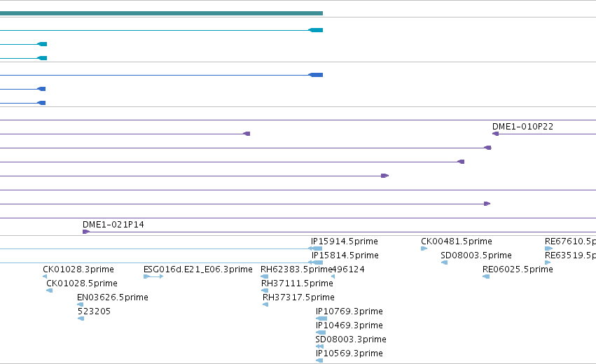Click the DME1-010P22 feature label
596x364 pixels.
tap(522, 127)
